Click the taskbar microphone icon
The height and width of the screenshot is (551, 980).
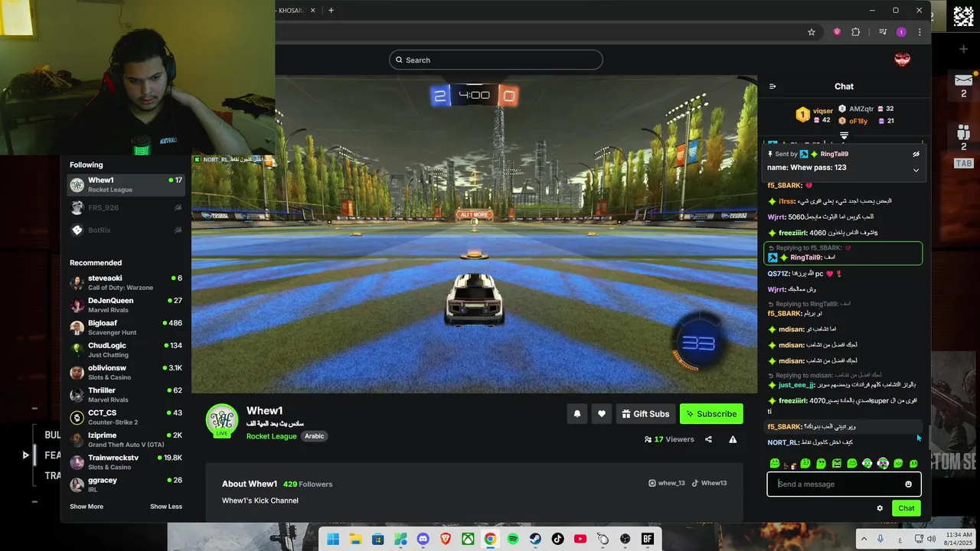pyautogui.click(x=880, y=540)
